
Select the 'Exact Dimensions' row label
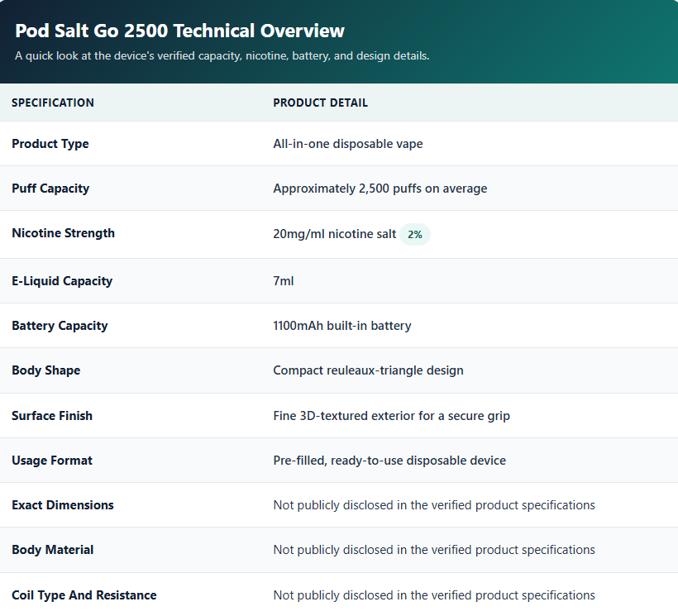click(63, 505)
